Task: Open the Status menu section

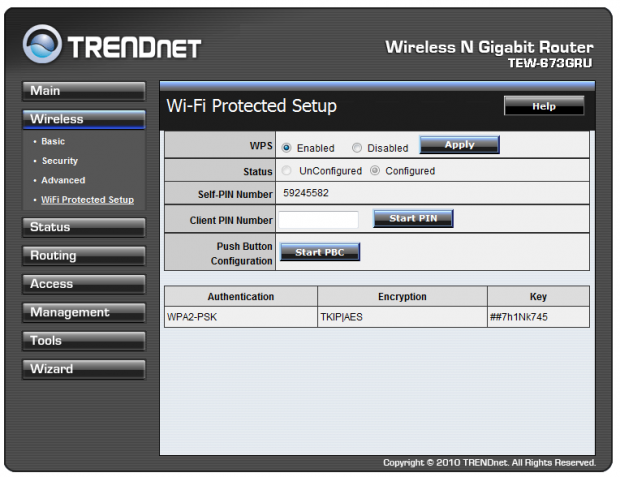Action: 84,227
